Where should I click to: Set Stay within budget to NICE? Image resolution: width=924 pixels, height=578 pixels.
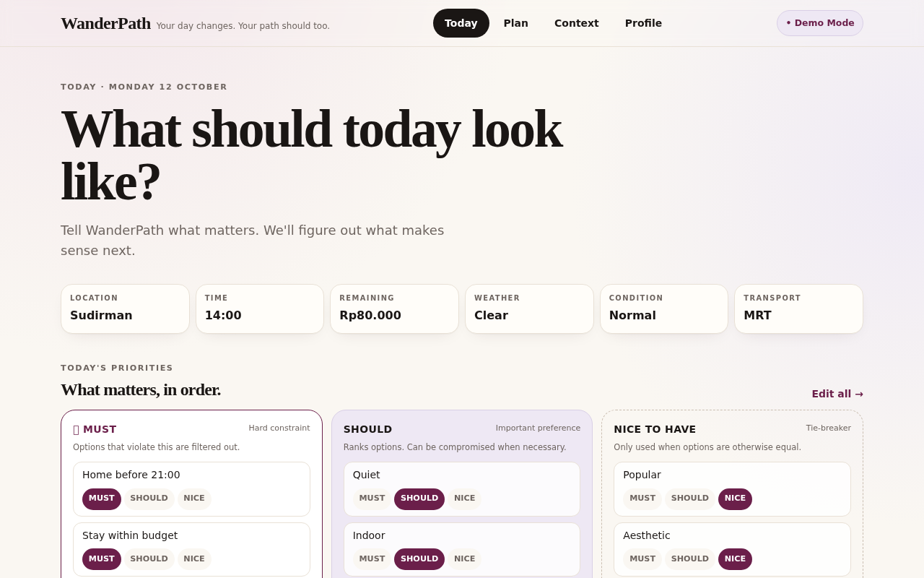coord(194,559)
